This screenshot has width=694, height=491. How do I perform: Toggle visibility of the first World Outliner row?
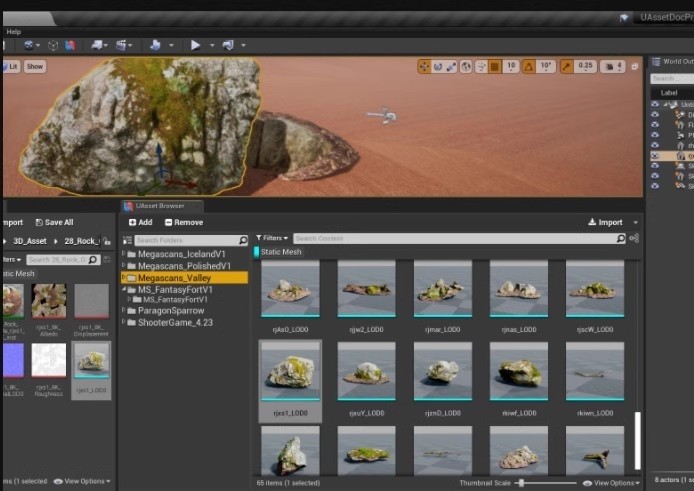click(655, 104)
